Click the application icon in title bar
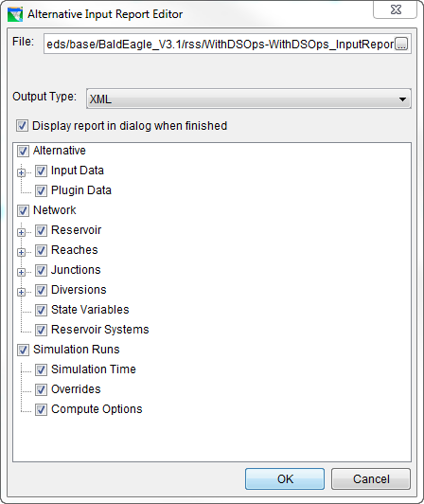 point(15,14)
